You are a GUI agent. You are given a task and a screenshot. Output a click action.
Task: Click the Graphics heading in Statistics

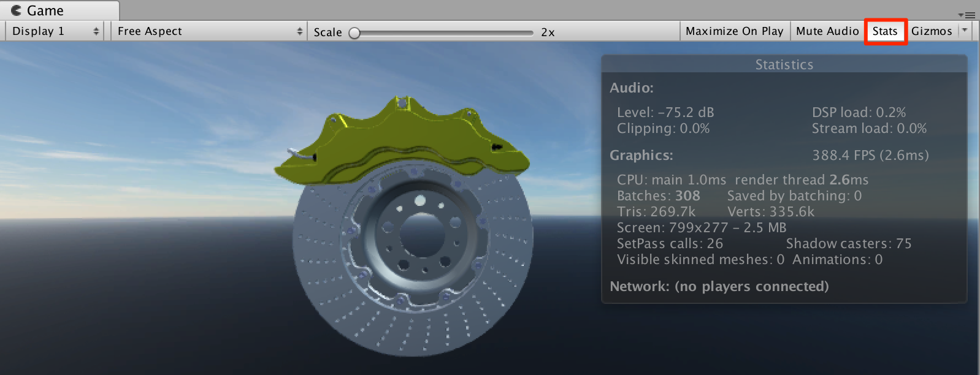[x=641, y=155]
